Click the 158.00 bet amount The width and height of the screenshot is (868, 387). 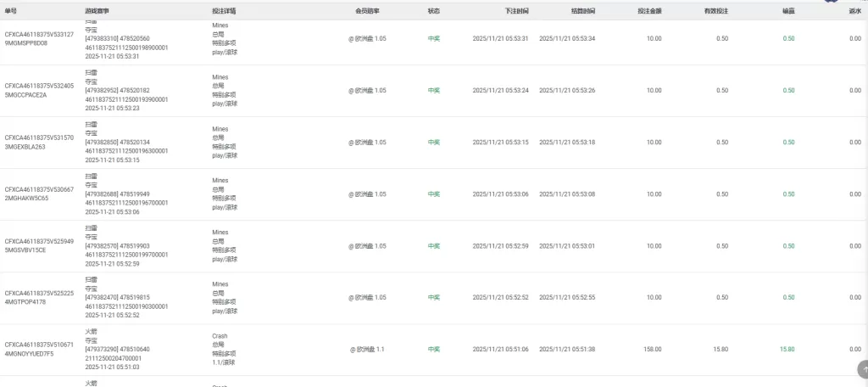pyautogui.click(x=653, y=349)
